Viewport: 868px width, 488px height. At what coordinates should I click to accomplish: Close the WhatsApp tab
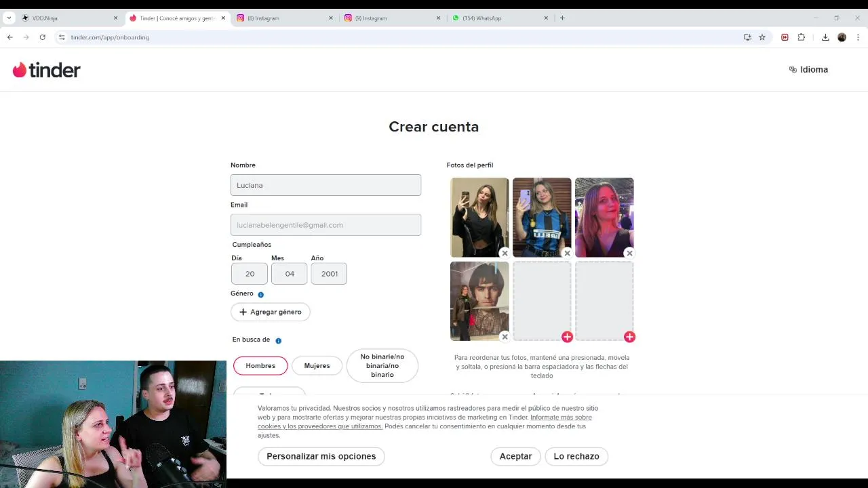[x=546, y=18]
